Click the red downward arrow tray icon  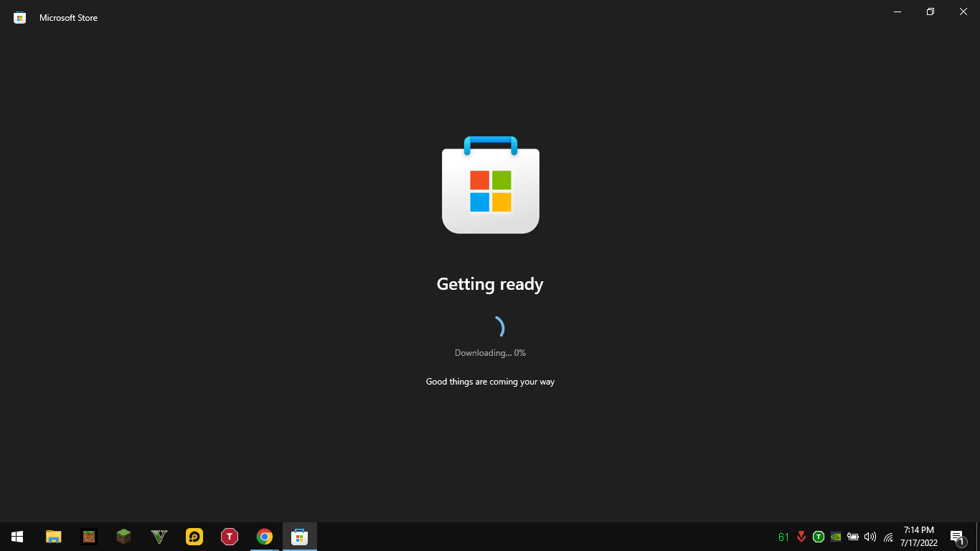801,537
